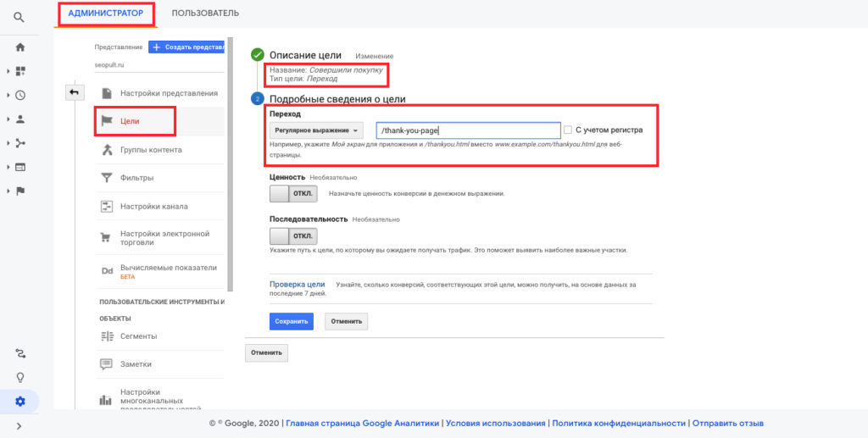Image resolution: width=868 pixels, height=438 pixels.
Task: Open the Conversions flag icon in sidebar
Action: click(x=20, y=191)
